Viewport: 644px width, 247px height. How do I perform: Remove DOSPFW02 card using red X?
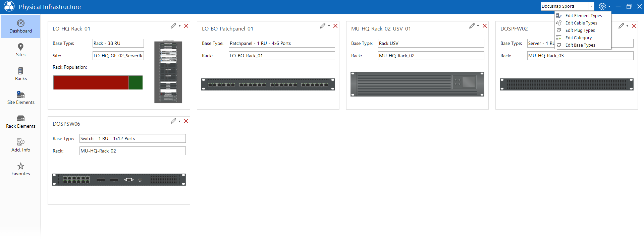634,26
